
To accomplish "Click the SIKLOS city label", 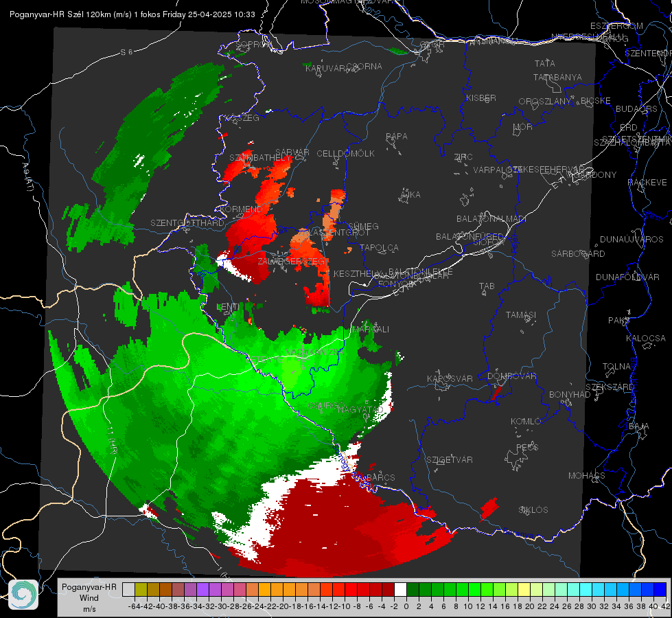I will pos(533,510).
